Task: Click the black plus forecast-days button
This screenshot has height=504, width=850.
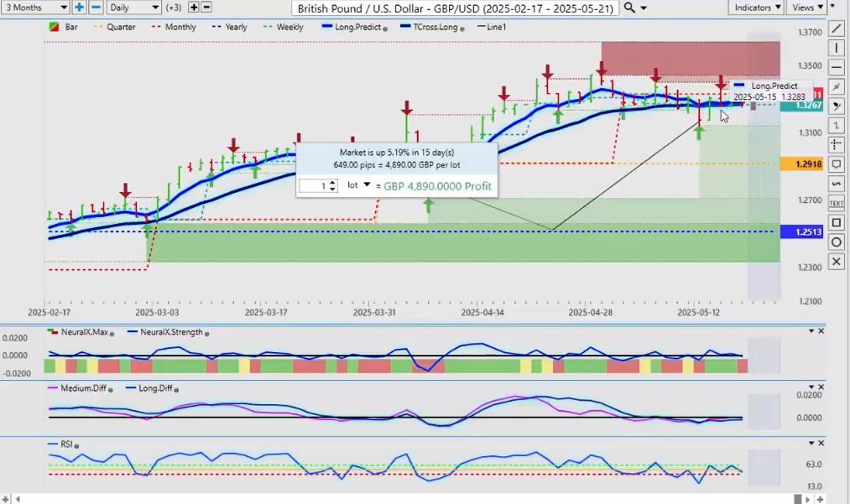Action: tap(194, 7)
